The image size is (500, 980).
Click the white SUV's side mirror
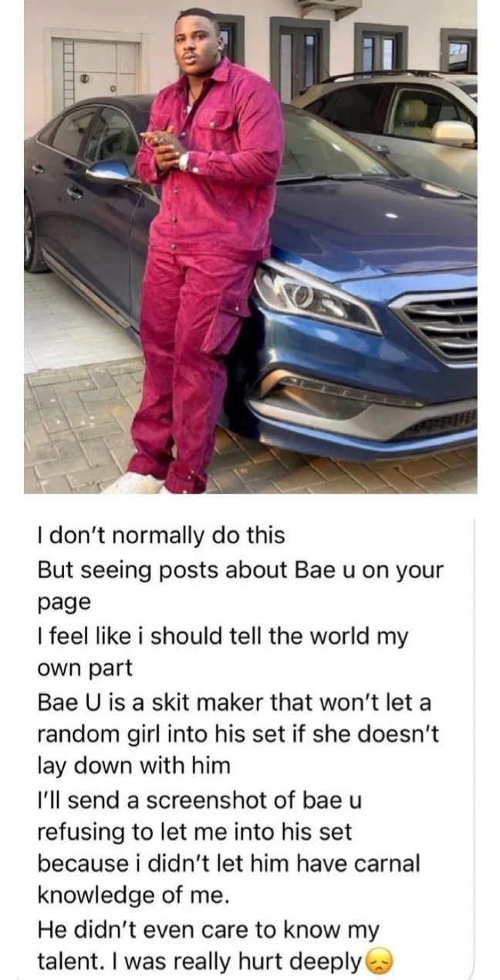(453, 131)
